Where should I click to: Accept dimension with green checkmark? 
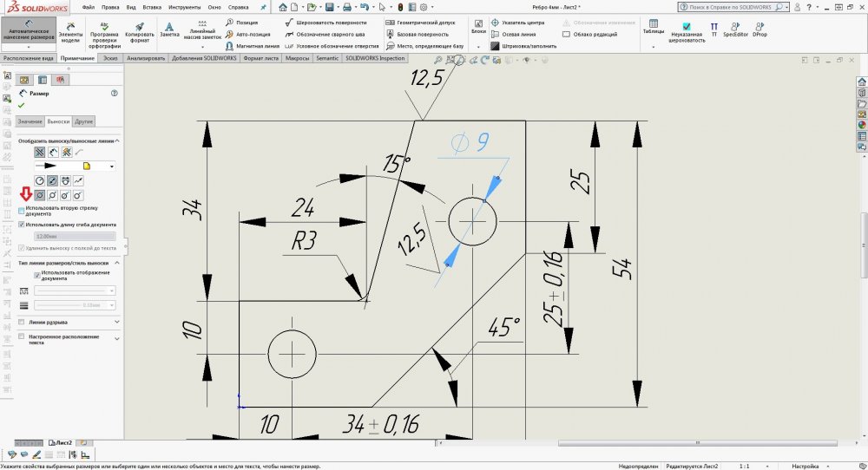pos(22,105)
